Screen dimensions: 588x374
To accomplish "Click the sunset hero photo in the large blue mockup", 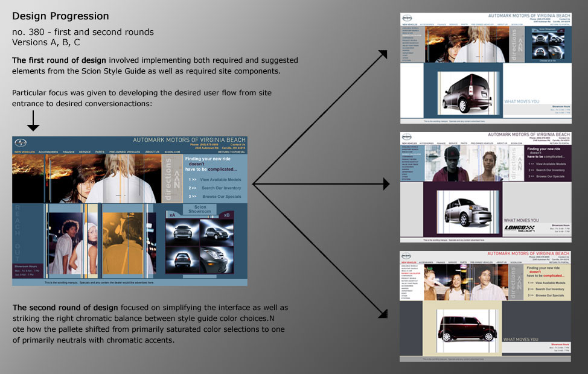I will click(x=86, y=179).
